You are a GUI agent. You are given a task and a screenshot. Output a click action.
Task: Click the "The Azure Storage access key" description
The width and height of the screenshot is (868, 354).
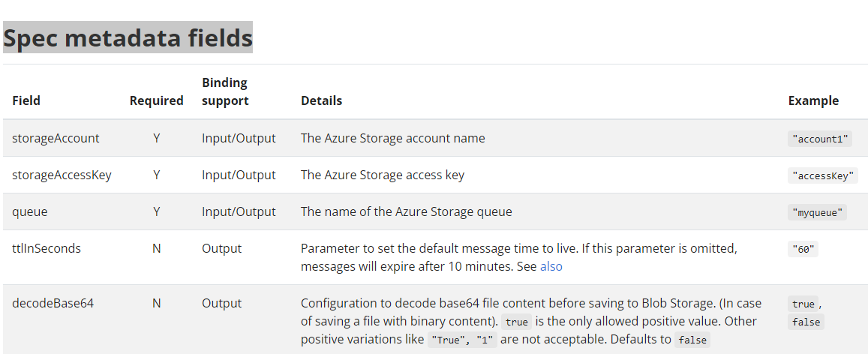[x=383, y=175]
